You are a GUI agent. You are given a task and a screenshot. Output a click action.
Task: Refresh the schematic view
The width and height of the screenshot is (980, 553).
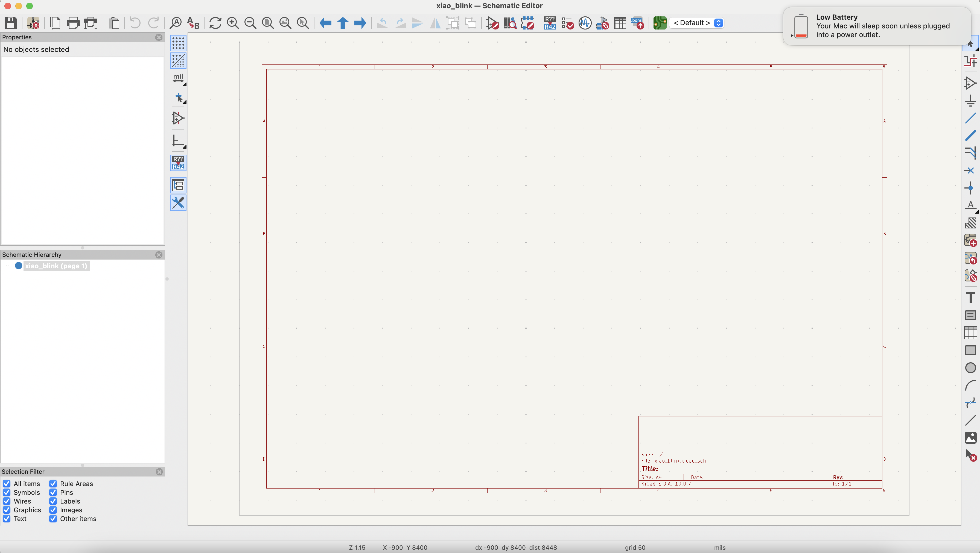(x=215, y=23)
